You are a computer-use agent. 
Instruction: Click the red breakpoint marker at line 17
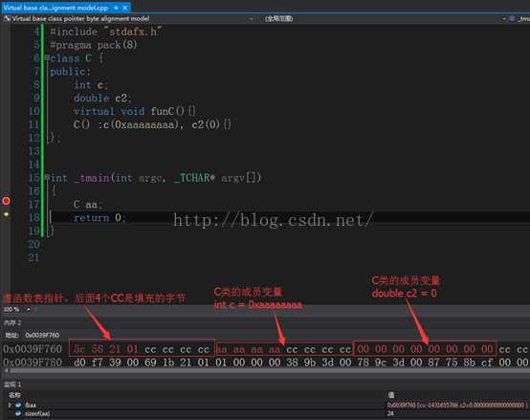(x=6, y=201)
